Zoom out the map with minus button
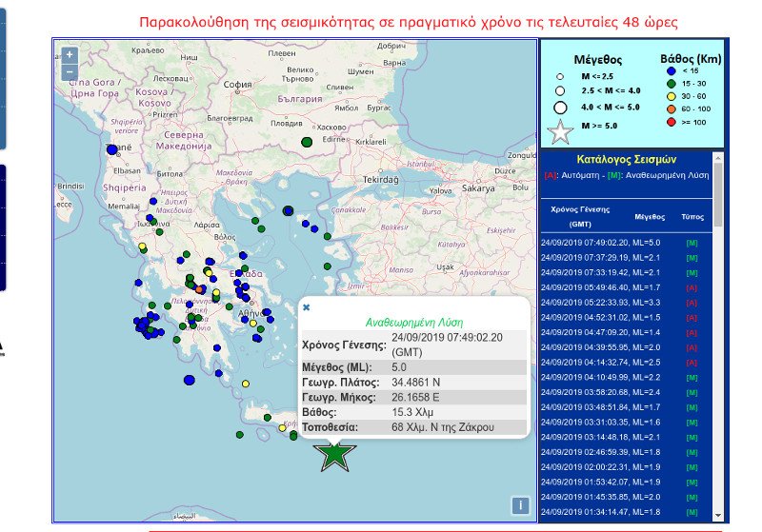 point(70,72)
